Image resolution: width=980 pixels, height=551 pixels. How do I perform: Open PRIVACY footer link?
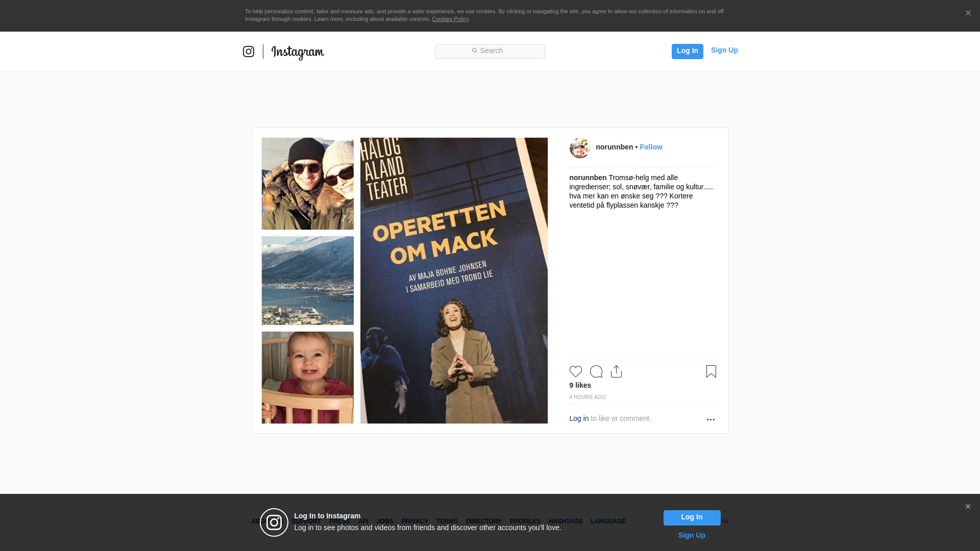click(414, 521)
